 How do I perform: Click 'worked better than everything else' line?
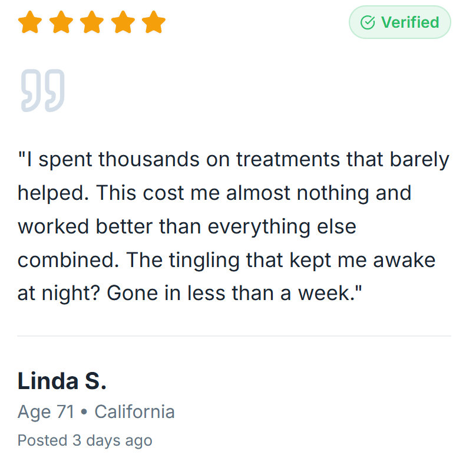point(187,226)
